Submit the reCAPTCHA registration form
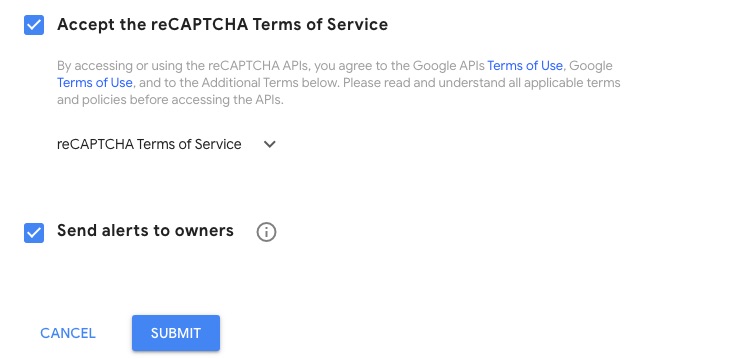The height and width of the screenshot is (364, 748). [x=176, y=333]
